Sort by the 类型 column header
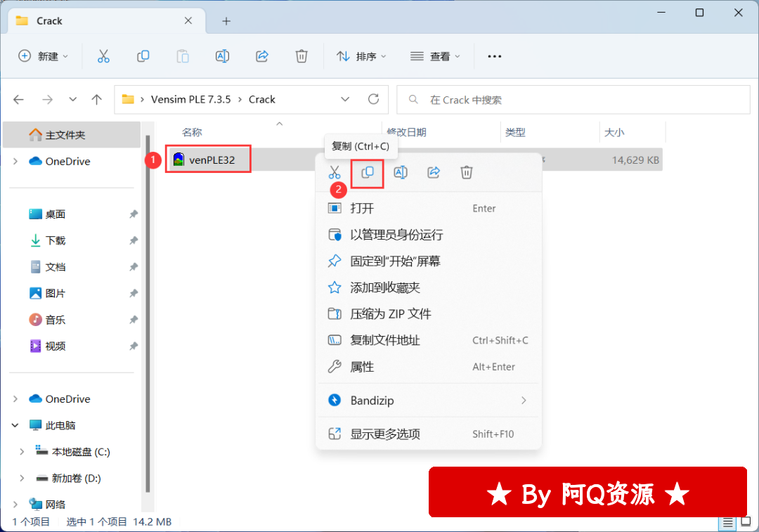This screenshot has height=532, width=759. (515, 132)
